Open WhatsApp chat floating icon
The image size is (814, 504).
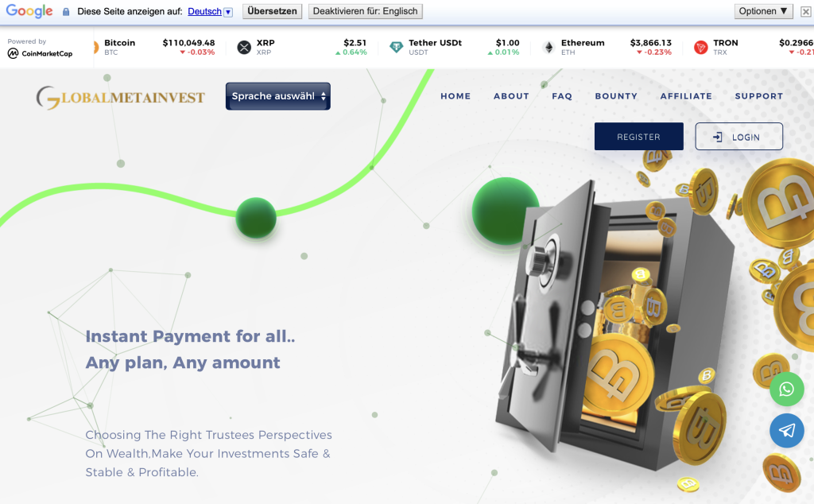point(786,389)
